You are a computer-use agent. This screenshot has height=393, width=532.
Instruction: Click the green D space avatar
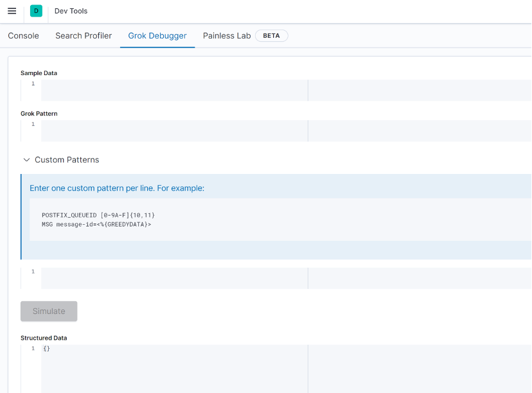[36, 11]
